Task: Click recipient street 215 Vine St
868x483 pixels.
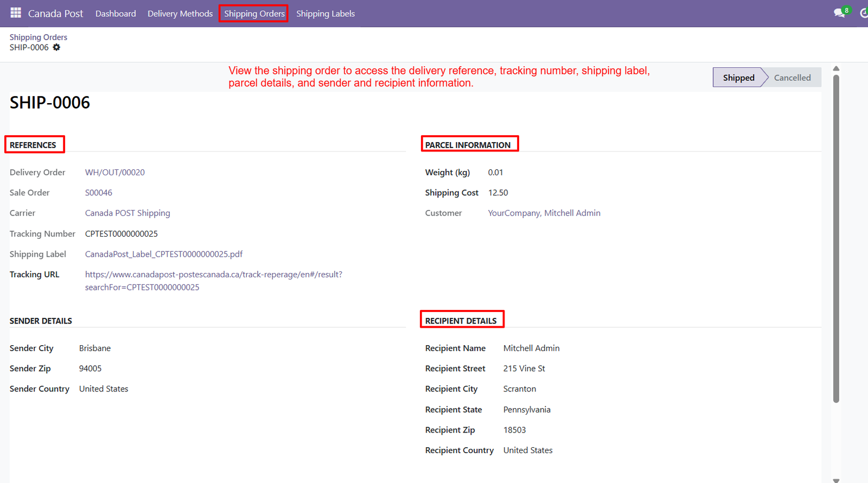Action: click(524, 368)
